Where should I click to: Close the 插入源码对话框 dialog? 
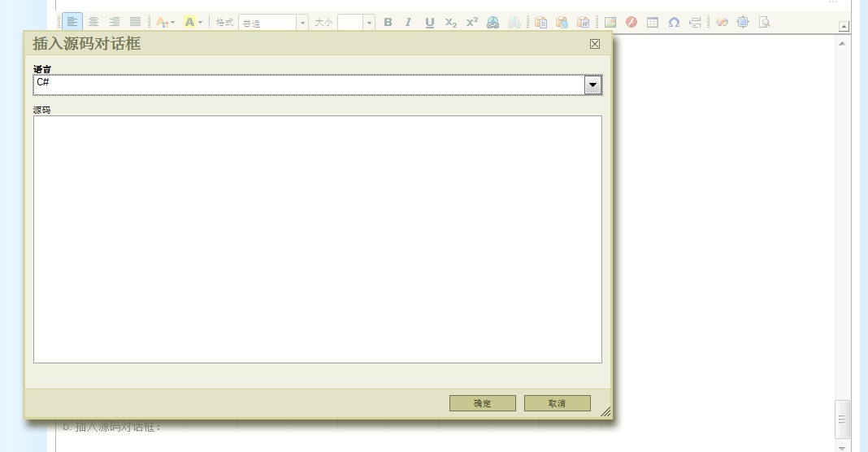point(595,44)
